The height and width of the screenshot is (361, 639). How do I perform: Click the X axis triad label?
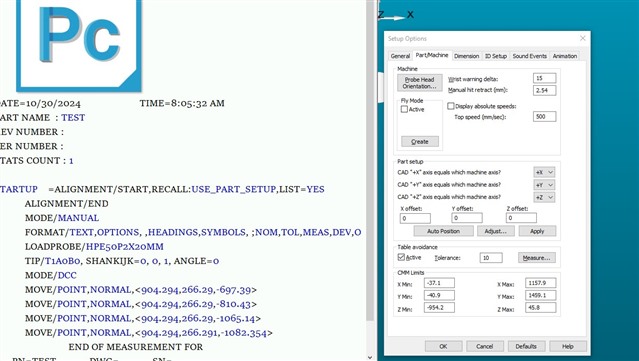(410, 15)
